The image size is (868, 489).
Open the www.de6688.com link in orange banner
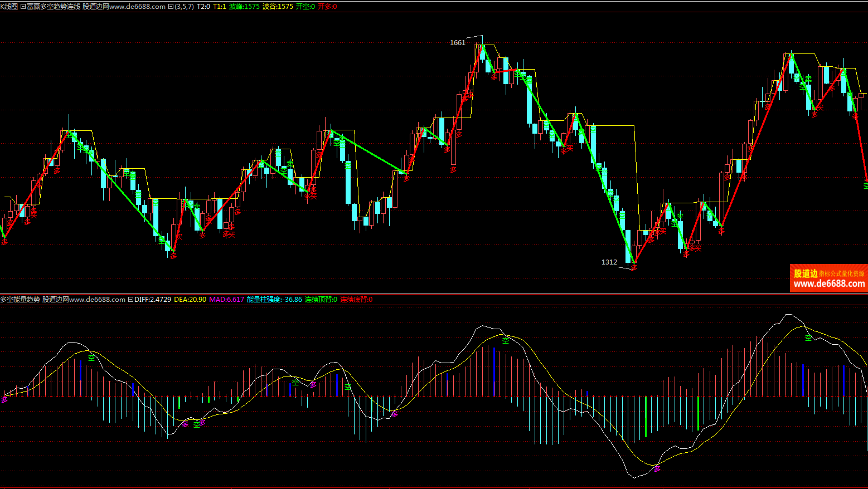pos(829,284)
